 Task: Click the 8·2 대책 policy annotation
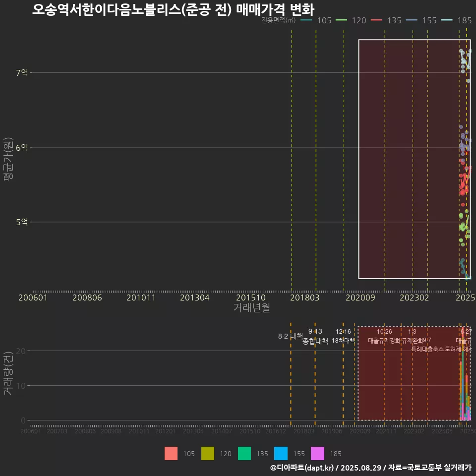point(291,336)
